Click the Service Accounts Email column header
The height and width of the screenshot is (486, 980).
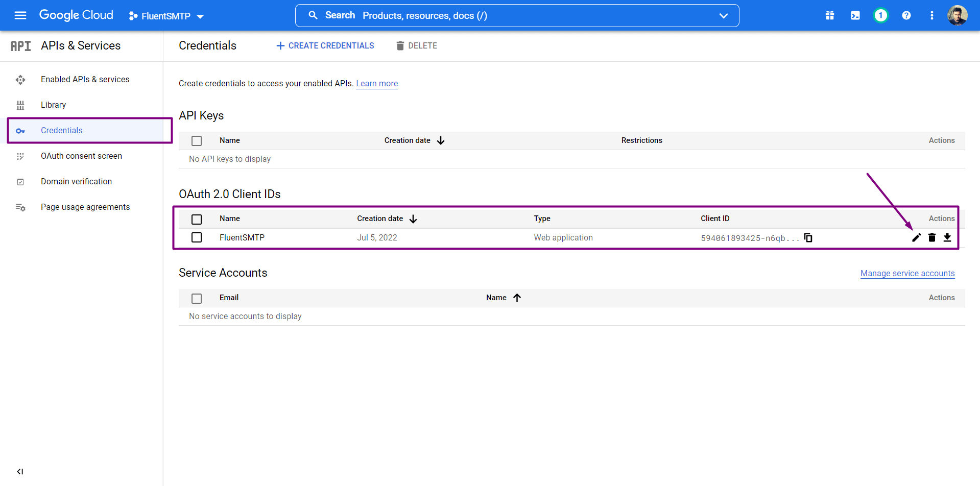pyautogui.click(x=229, y=298)
